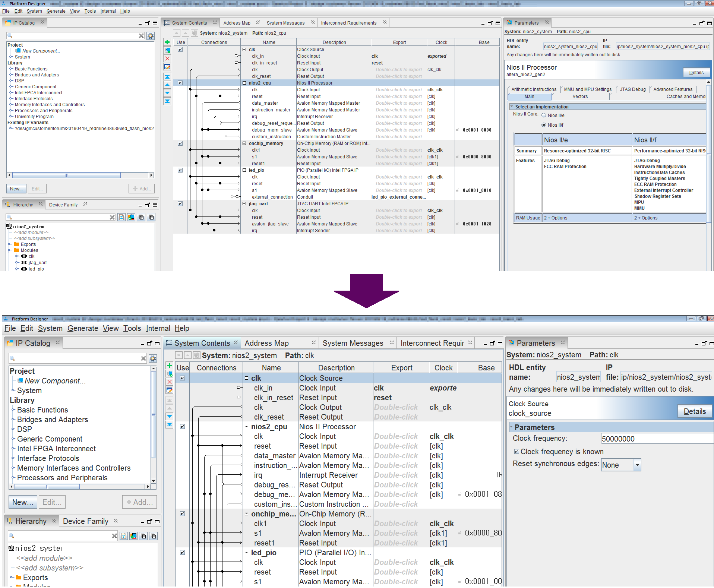The width and height of the screenshot is (714, 588).
Task: Click red X Remove icon in upper window
Action: 167,59
